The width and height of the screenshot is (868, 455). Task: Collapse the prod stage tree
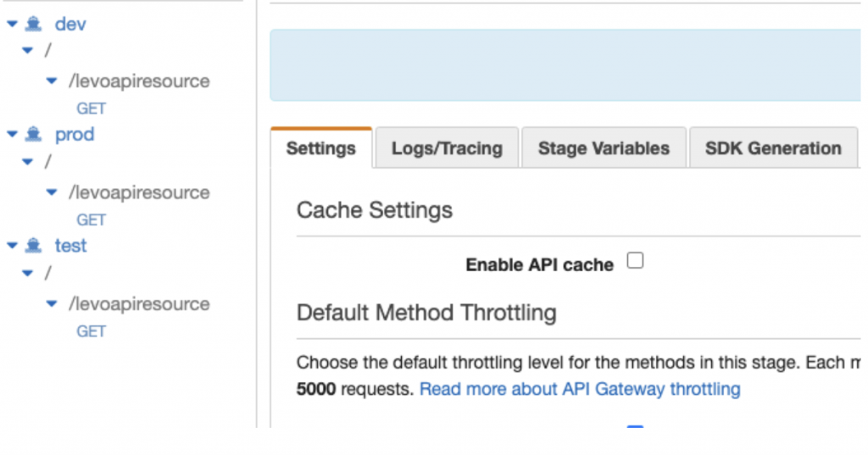coord(12,135)
